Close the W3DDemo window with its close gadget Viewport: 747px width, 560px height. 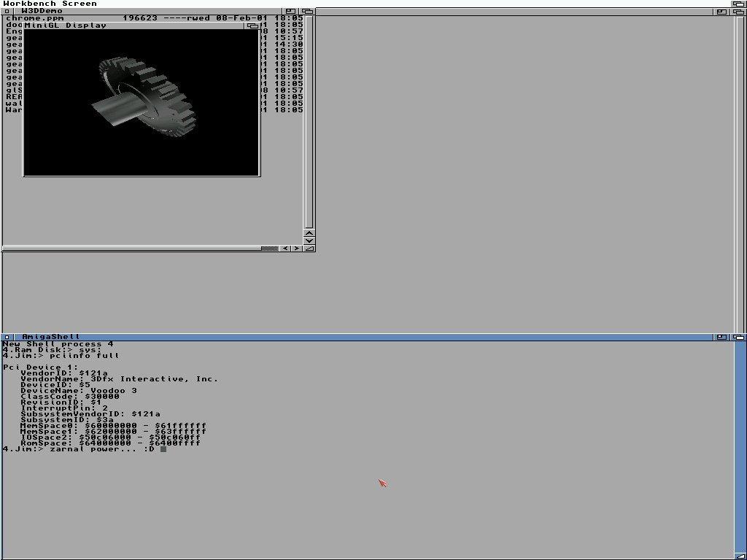click(x=7, y=11)
